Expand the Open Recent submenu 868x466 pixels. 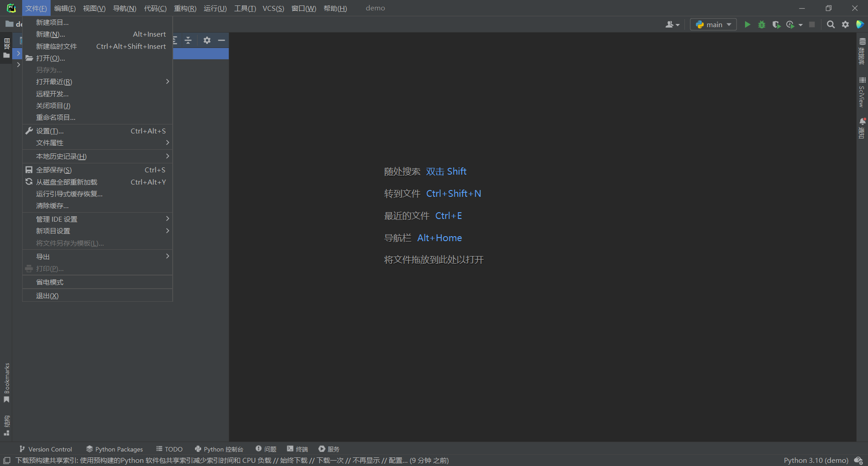point(98,82)
